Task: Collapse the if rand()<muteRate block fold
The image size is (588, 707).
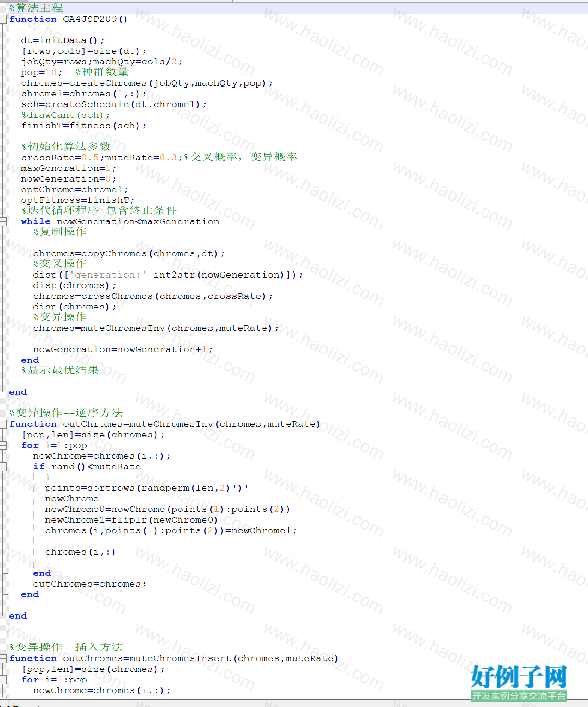Action: coord(3,467)
